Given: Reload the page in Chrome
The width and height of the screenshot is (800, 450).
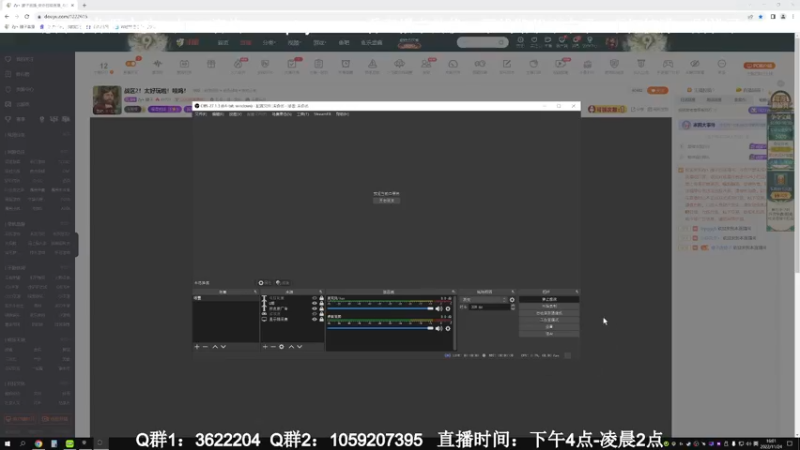Looking at the screenshot, I should tap(27, 16).
